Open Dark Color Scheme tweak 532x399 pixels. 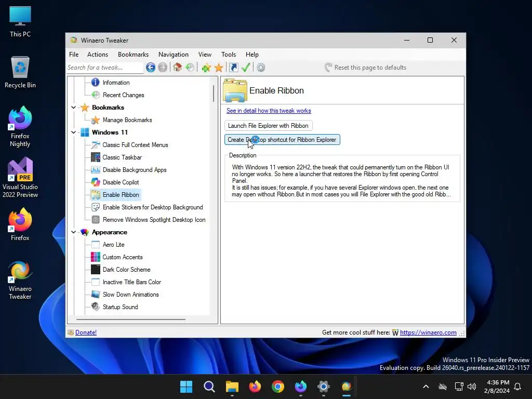click(126, 270)
